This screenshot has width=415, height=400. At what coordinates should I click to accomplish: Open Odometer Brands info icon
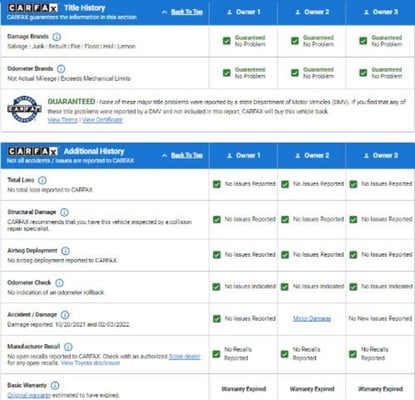(x=61, y=69)
